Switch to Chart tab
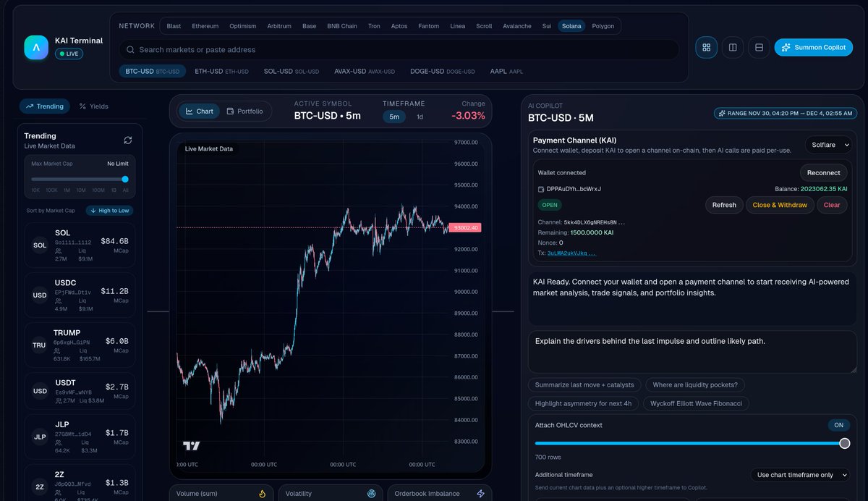The height and width of the screenshot is (501, 868). (x=199, y=111)
